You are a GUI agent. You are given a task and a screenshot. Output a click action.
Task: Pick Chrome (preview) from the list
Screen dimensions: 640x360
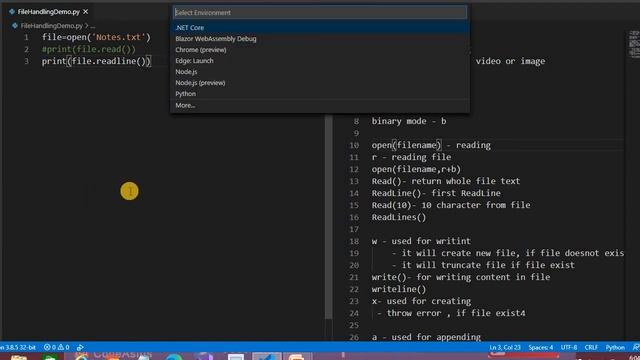[x=320, y=50]
